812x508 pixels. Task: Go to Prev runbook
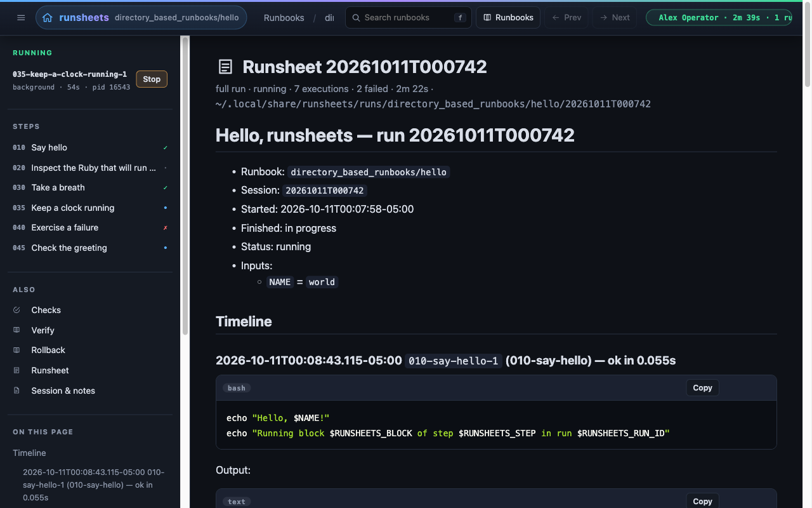coord(566,18)
